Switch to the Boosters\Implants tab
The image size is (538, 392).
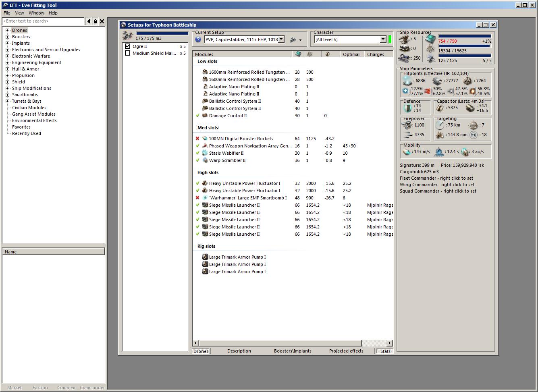pyautogui.click(x=293, y=351)
